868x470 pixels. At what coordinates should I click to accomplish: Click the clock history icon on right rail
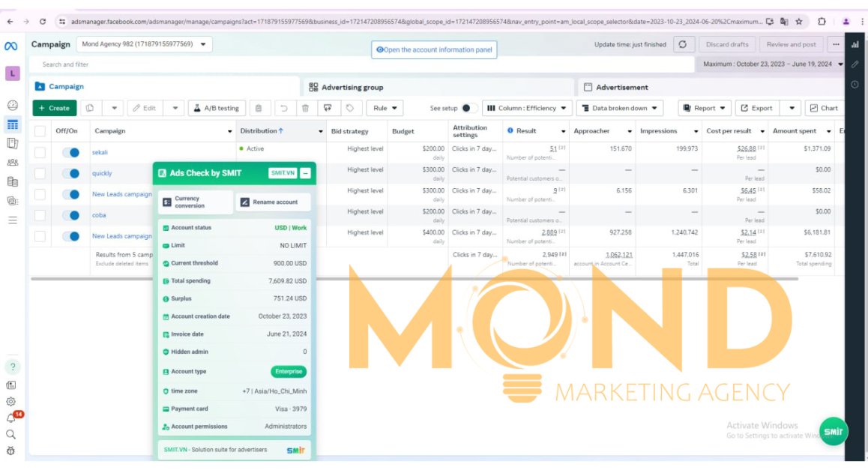tap(855, 85)
